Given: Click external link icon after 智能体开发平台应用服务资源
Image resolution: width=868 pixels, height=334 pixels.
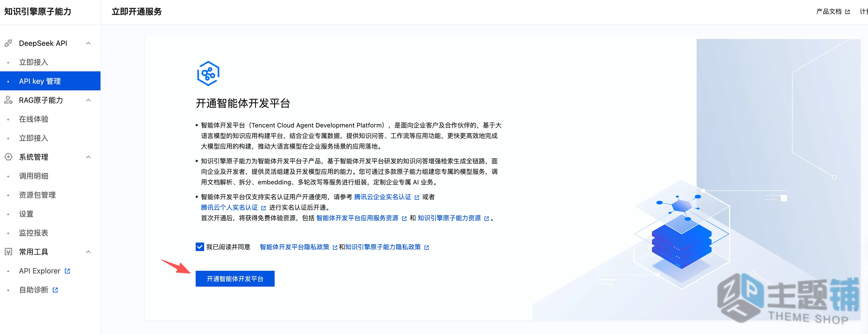Looking at the screenshot, I should 404,219.
